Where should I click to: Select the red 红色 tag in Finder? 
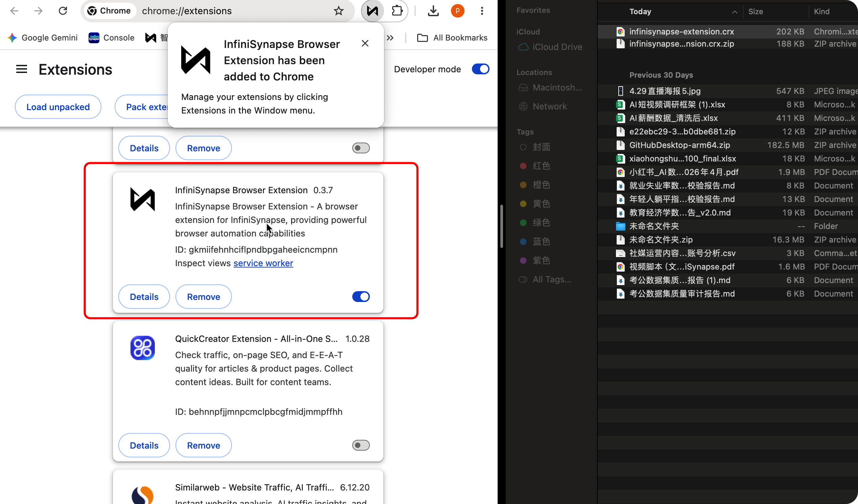pos(535,166)
